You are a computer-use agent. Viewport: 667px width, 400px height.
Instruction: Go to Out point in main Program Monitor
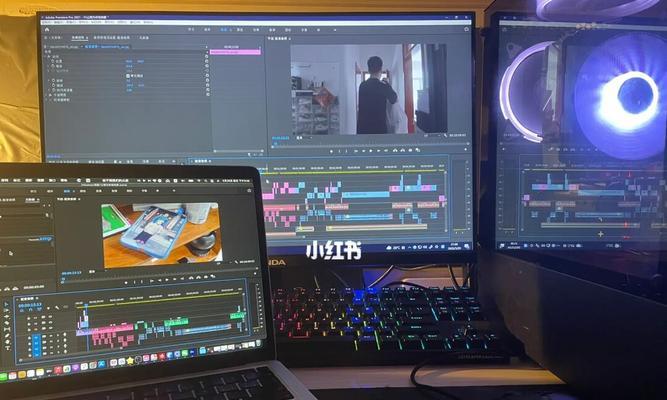coord(386,151)
